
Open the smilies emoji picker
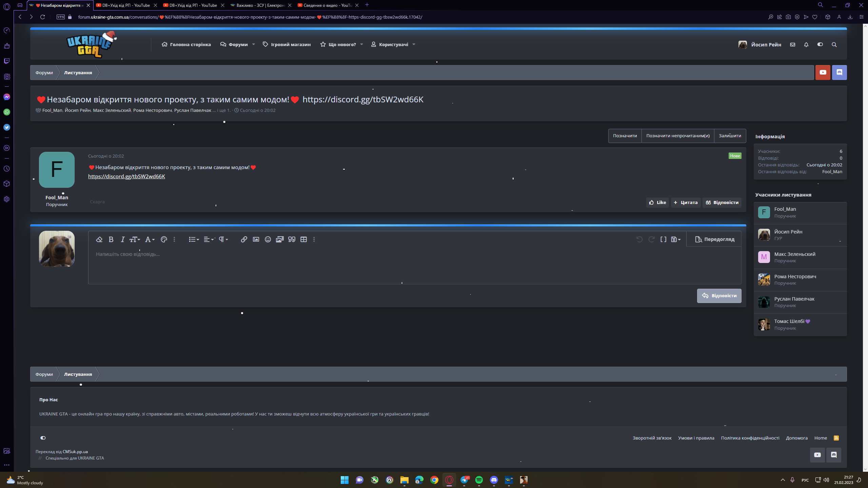coord(268,239)
